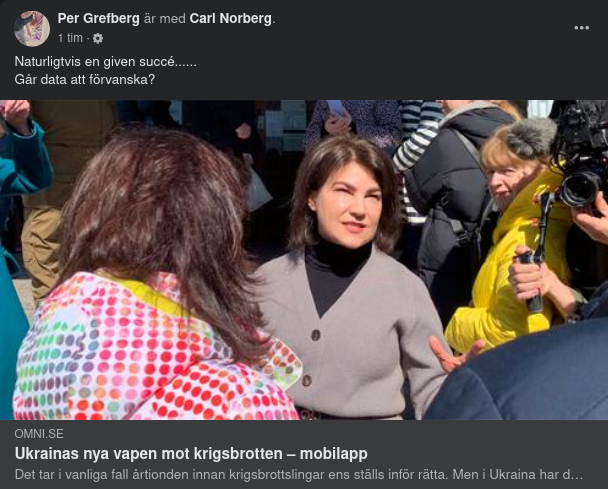Open the three-dots post options menu
This screenshot has height=489, width=608.
(x=581, y=28)
